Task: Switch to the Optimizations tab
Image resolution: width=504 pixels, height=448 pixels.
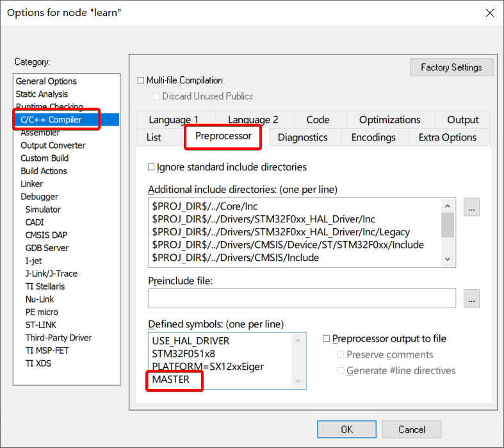Action: click(x=389, y=120)
